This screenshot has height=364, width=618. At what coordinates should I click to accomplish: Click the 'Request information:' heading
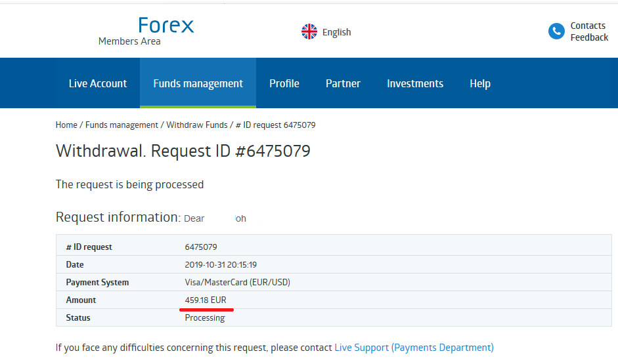118,217
